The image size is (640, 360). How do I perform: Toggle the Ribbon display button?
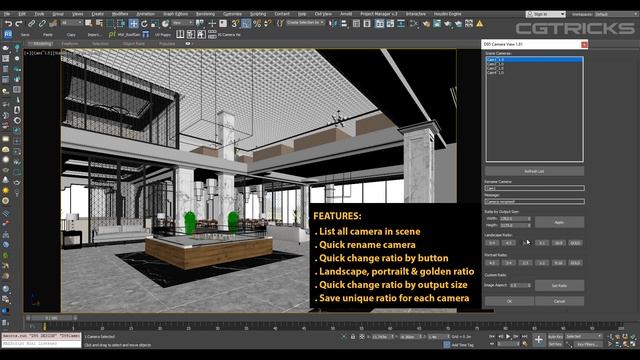[x=380, y=24]
